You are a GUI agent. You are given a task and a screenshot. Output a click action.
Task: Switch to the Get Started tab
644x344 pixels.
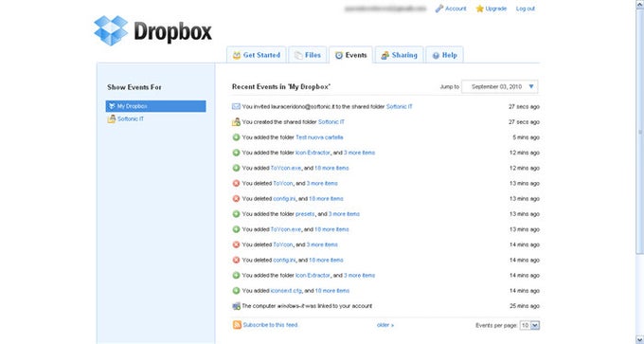click(x=257, y=55)
